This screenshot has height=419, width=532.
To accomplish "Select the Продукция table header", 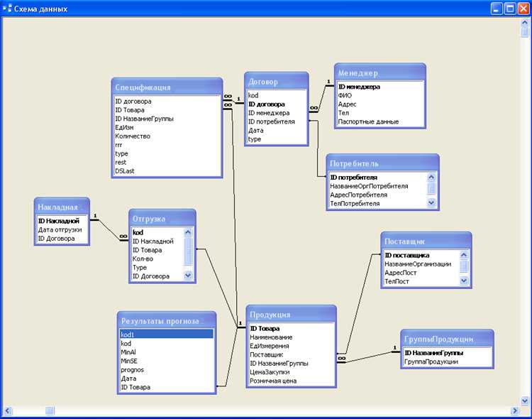I will 291,315.
